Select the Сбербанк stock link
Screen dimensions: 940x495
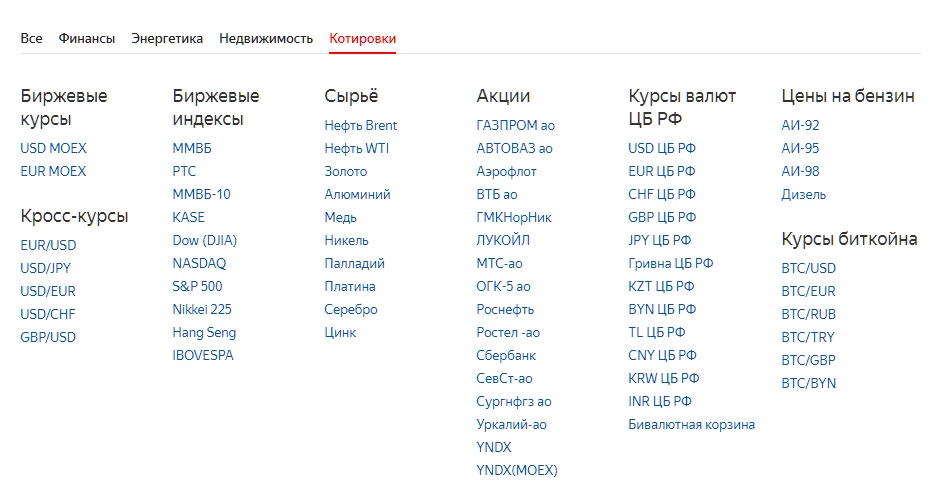tap(506, 355)
